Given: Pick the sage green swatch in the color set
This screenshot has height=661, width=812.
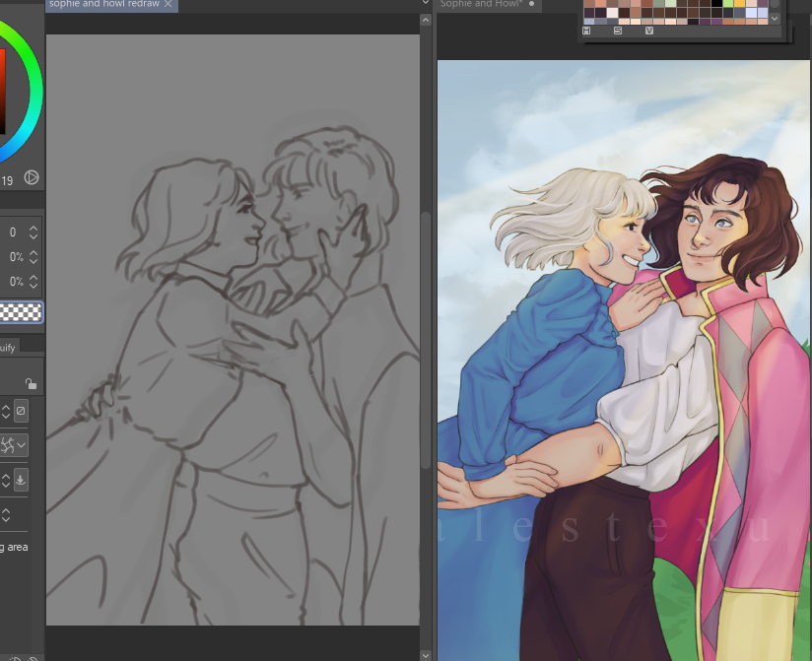Looking at the screenshot, I should click(658, 3).
